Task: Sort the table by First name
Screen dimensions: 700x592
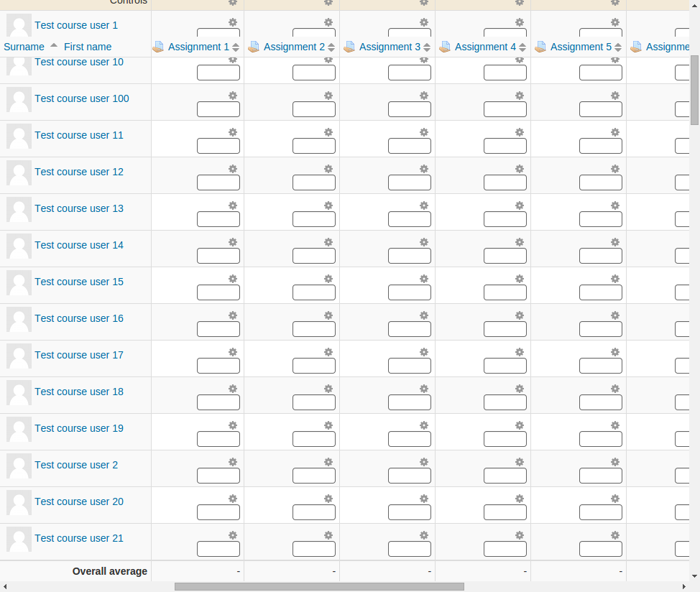Action: pos(88,47)
